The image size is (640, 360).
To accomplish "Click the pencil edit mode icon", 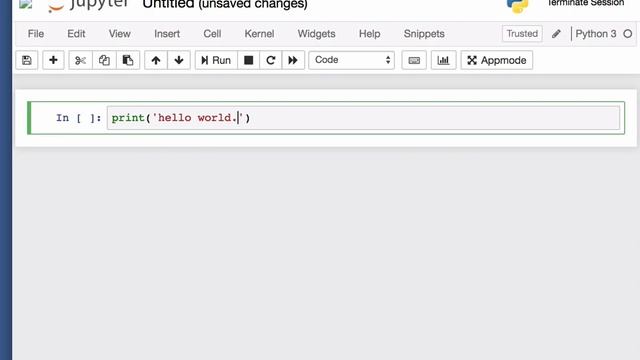I will tap(556, 34).
